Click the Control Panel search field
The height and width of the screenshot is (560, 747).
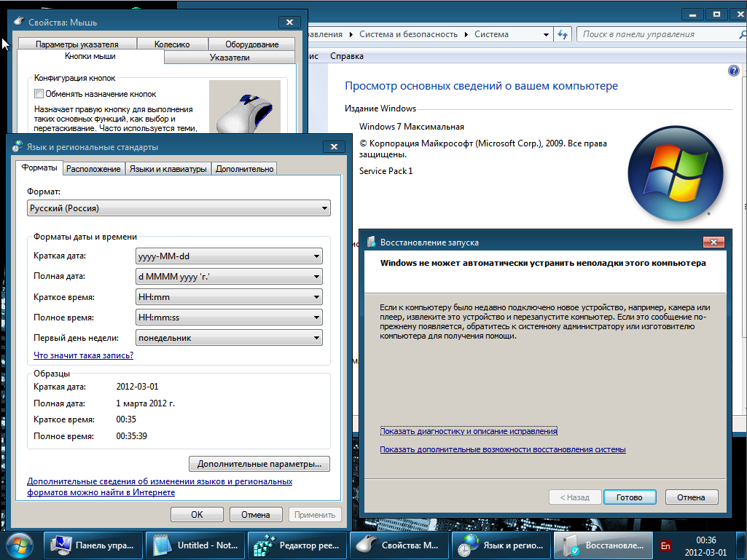pos(660,34)
